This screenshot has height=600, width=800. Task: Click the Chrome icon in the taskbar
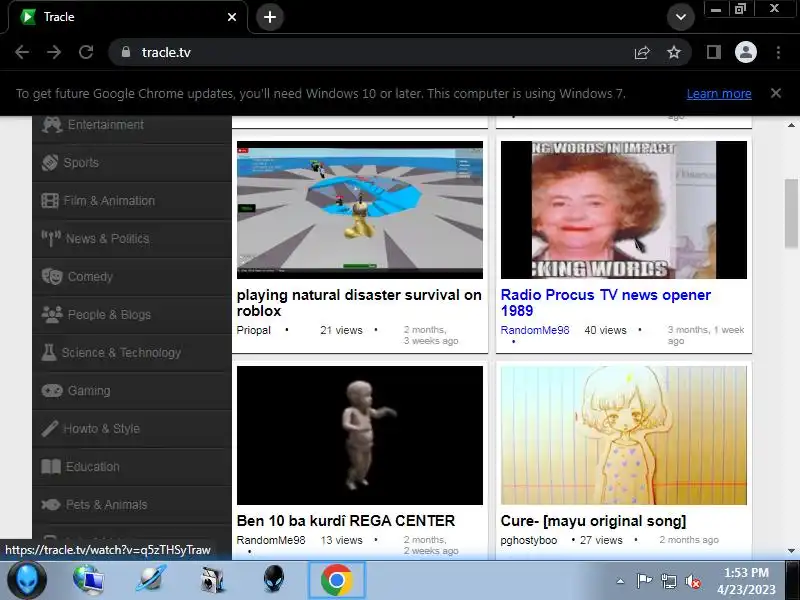click(x=337, y=581)
